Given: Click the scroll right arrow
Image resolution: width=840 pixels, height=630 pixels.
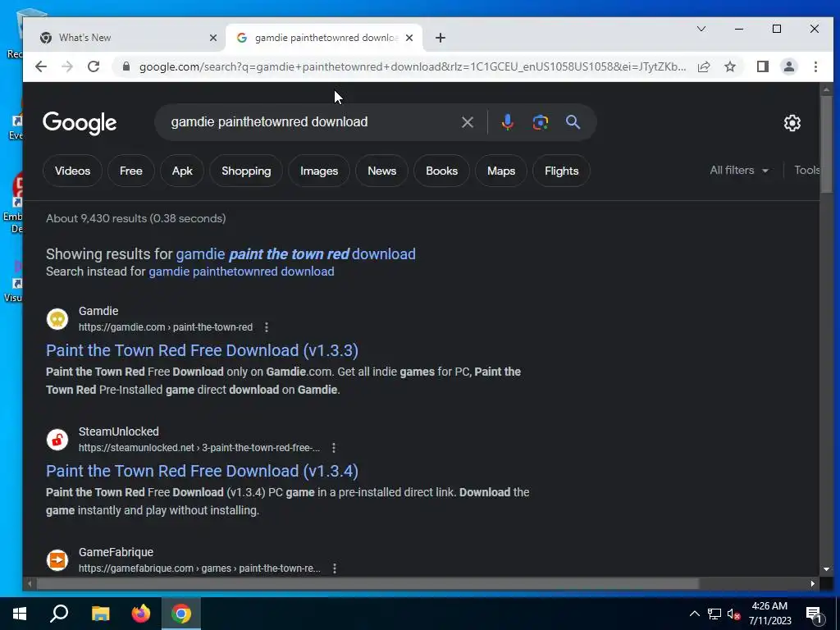Looking at the screenshot, I should click(813, 583).
